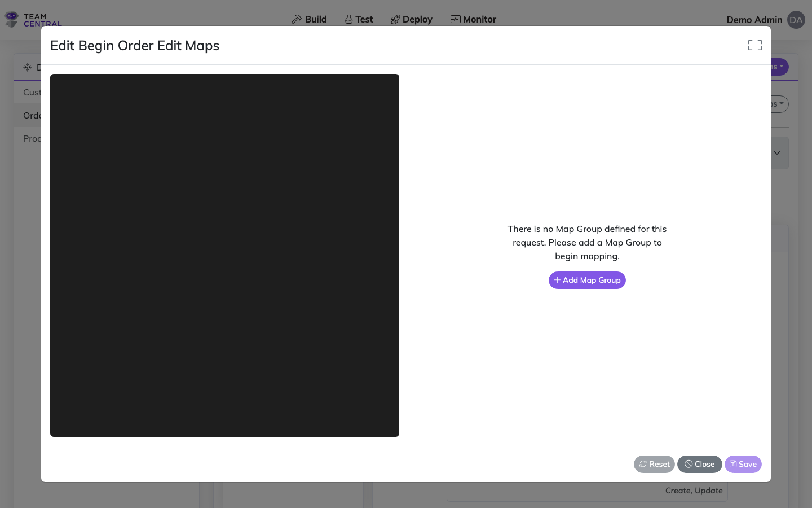This screenshot has width=812, height=508.
Task: Click the rocket icon beside Deploy
Action: [395, 19]
